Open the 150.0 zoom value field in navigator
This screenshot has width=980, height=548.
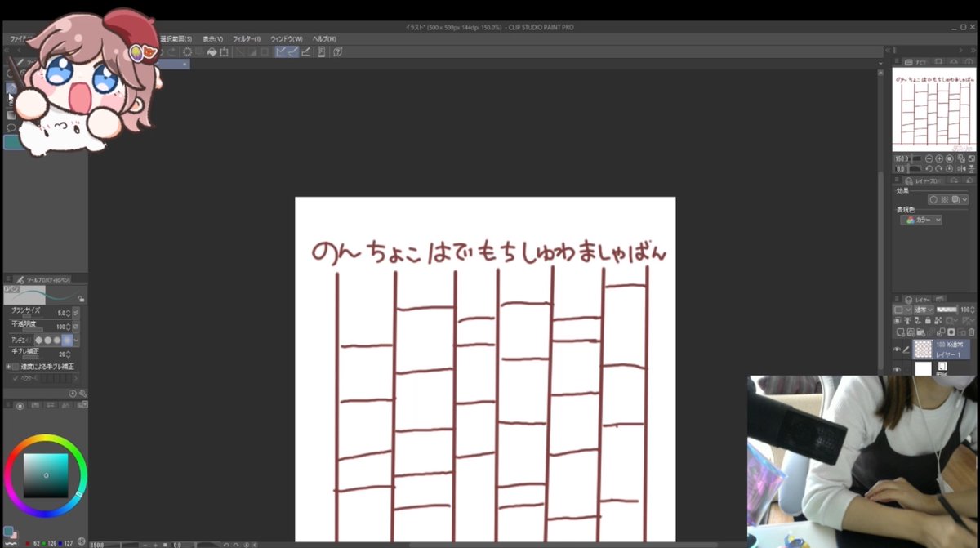[x=902, y=158]
